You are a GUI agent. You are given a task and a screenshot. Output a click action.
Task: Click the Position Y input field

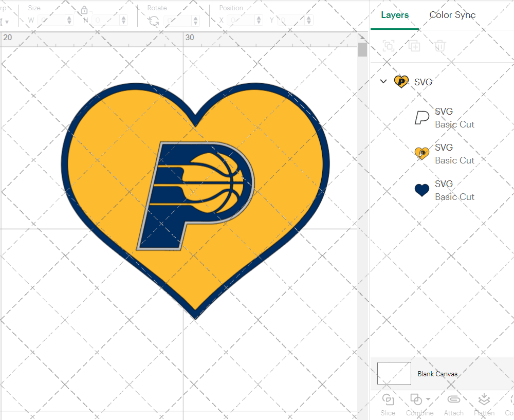point(291,21)
